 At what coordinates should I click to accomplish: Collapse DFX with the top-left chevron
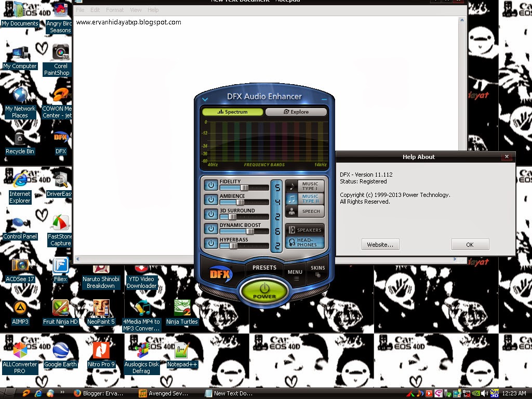point(205,99)
